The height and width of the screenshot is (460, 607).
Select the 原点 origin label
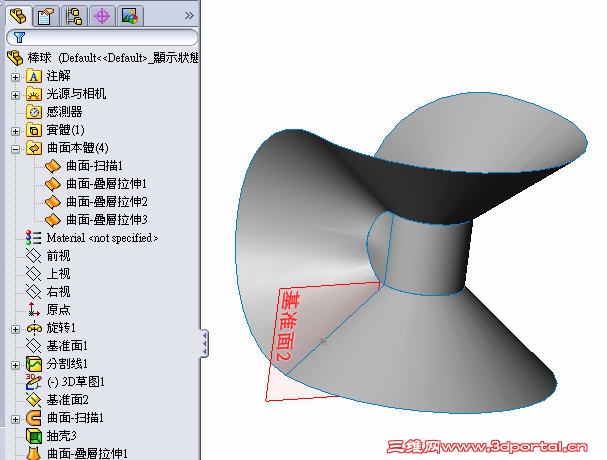click(x=58, y=310)
